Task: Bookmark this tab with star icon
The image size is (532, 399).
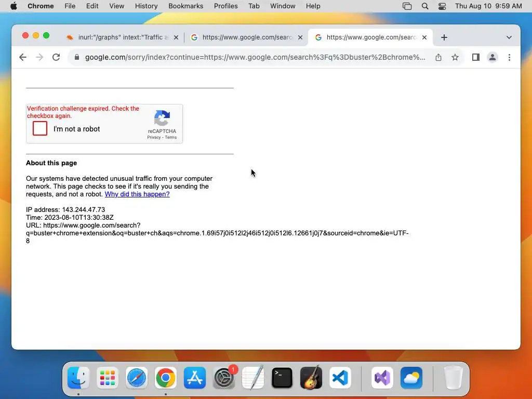Action: click(455, 57)
